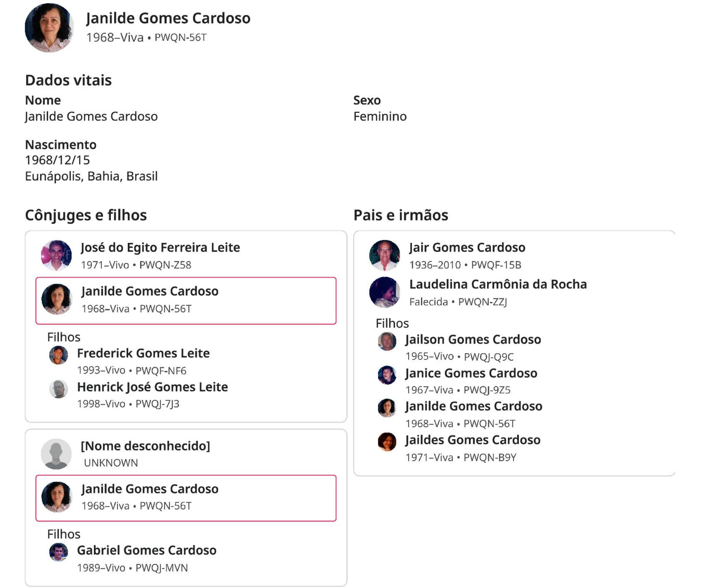Image resolution: width=701 pixels, height=588 pixels.
Task: Click Jaildes Gomes Cardoso's small avatar
Action: (x=387, y=441)
